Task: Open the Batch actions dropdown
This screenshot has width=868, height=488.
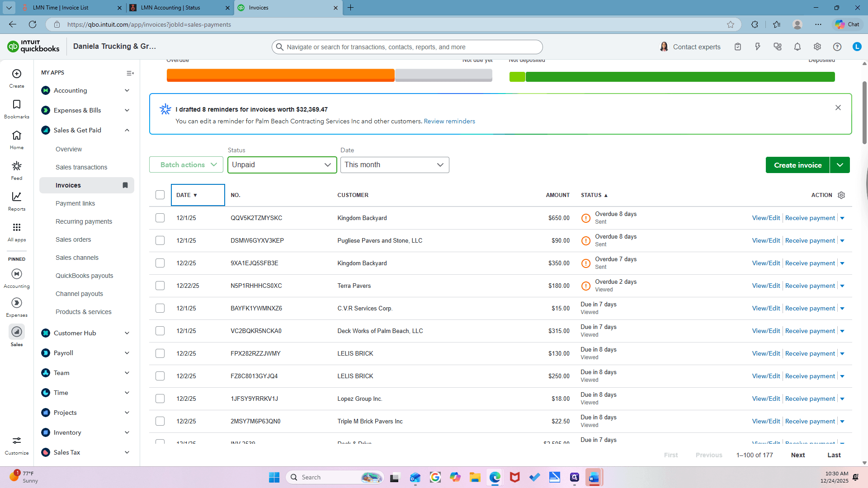Action: [x=186, y=165]
